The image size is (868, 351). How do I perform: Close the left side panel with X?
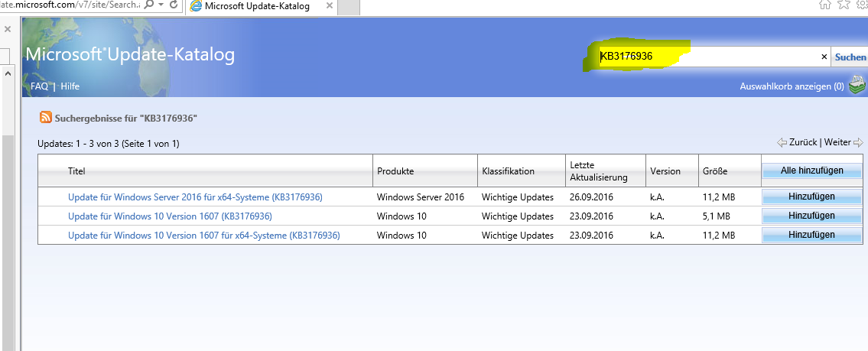tap(8, 29)
